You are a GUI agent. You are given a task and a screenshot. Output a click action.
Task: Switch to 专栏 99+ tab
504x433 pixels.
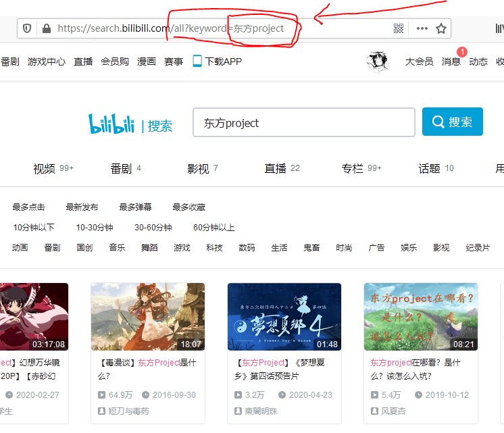pyautogui.click(x=361, y=168)
